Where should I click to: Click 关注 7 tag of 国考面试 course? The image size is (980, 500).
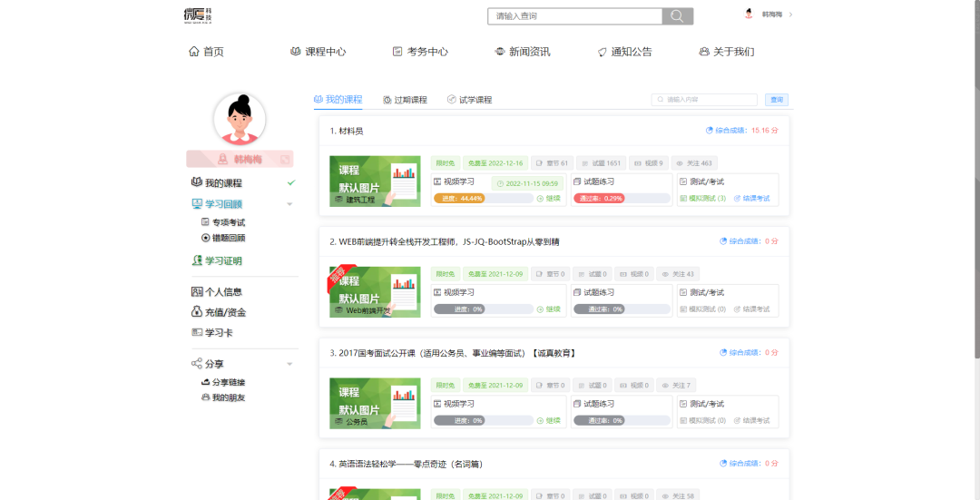(676, 385)
